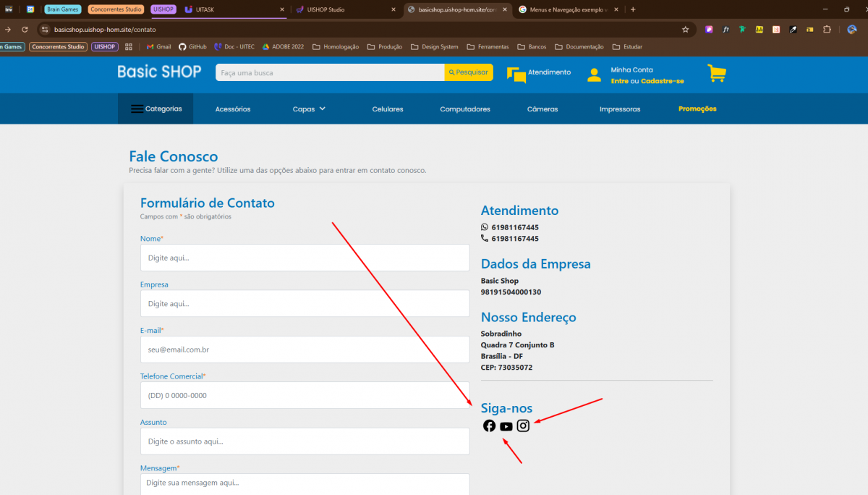Click the Pesquisar search button
This screenshot has width=868, height=495.
point(469,72)
